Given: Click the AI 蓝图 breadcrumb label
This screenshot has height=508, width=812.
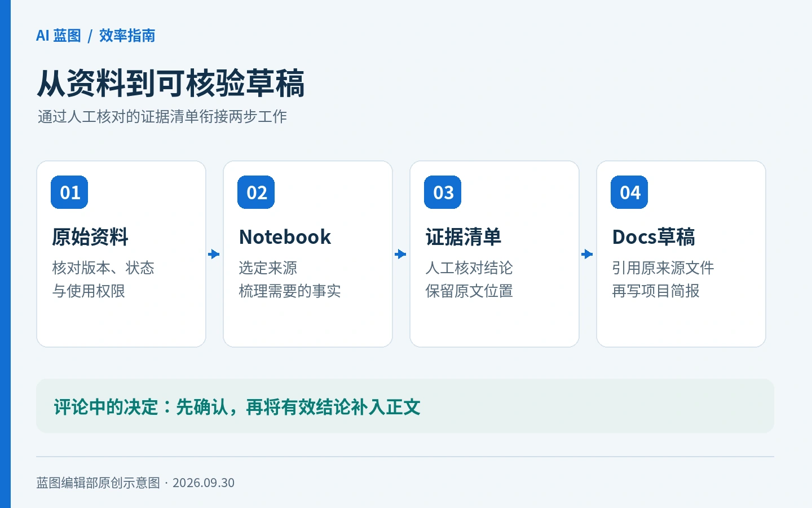Looking at the screenshot, I should point(59,36).
